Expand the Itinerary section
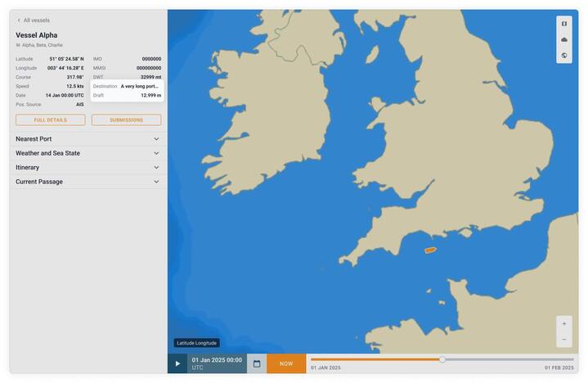This screenshot has width=588, height=383. (88, 168)
